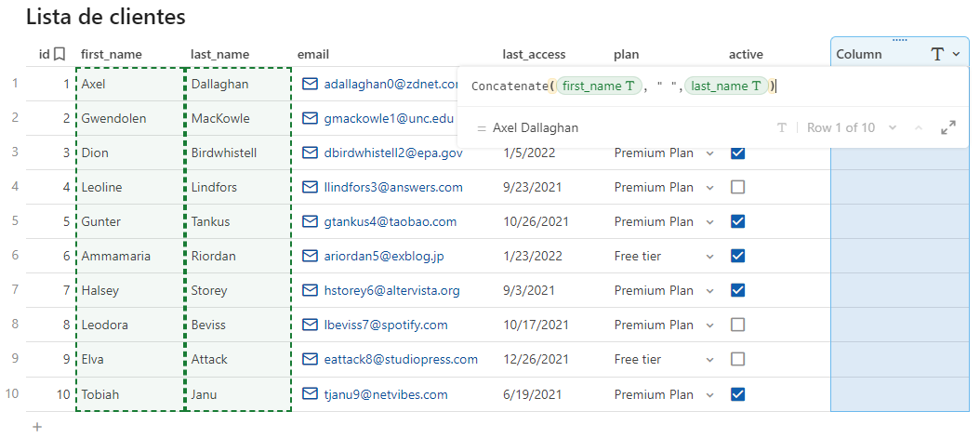Open the plan dropdown for Ammamaria's row

click(x=710, y=257)
